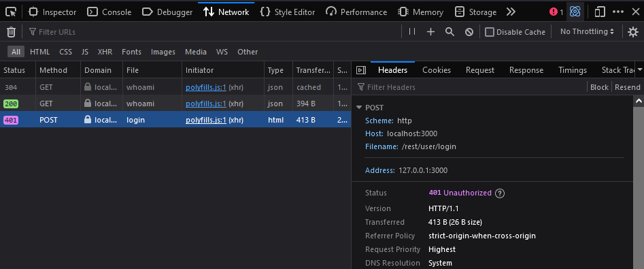
Task: Open the Timings details tab
Action: tap(573, 70)
